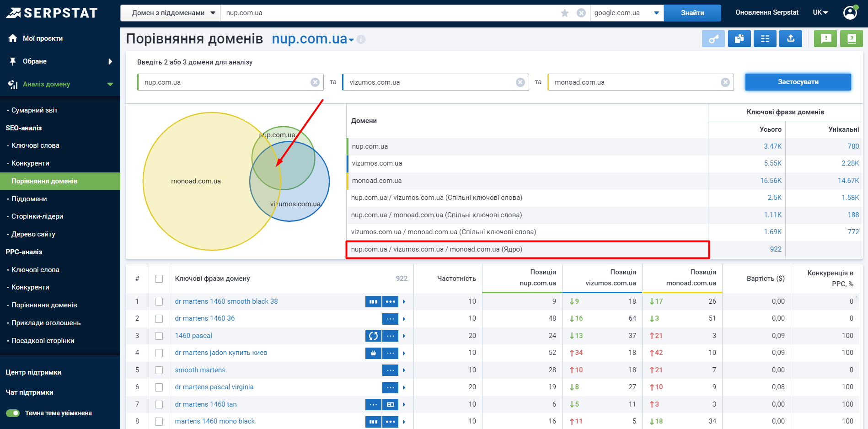Click the Застосувати button
This screenshot has width=868, height=429.
click(798, 82)
